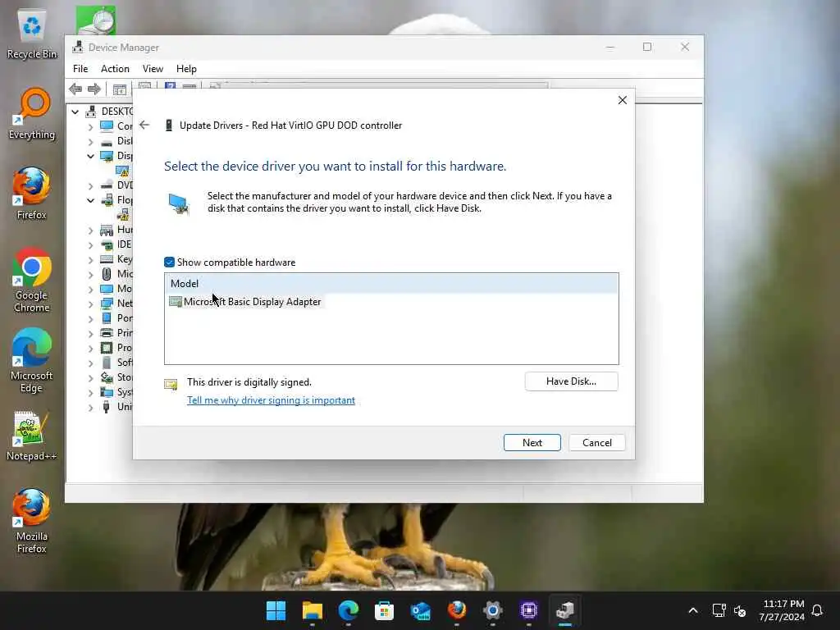Close the Update Drivers dialog
Image resolution: width=840 pixels, height=630 pixels.
coord(622,100)
